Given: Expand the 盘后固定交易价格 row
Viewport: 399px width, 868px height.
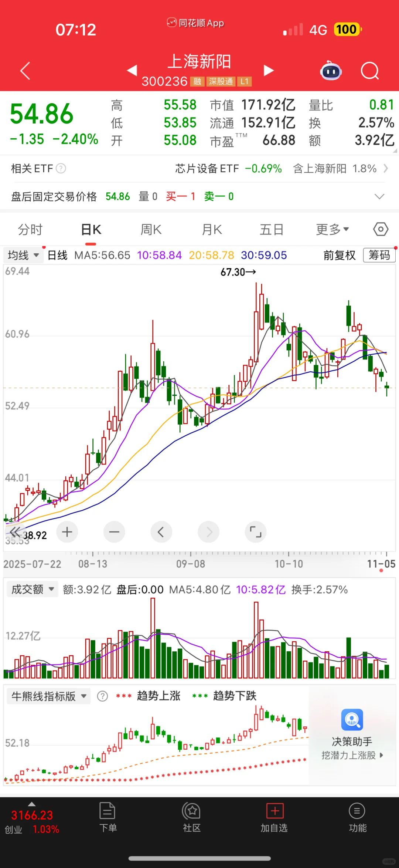Looking at the screenshot, I should (380, 196).
